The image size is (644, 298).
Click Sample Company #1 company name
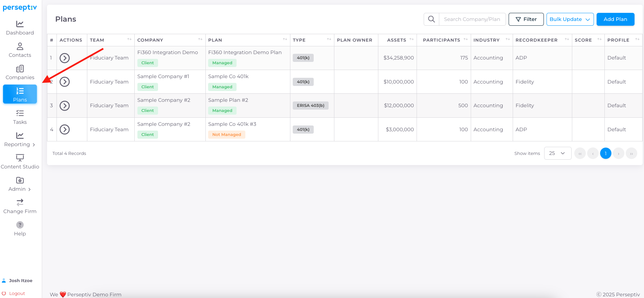pyautogui.click(x=163, y=76)
